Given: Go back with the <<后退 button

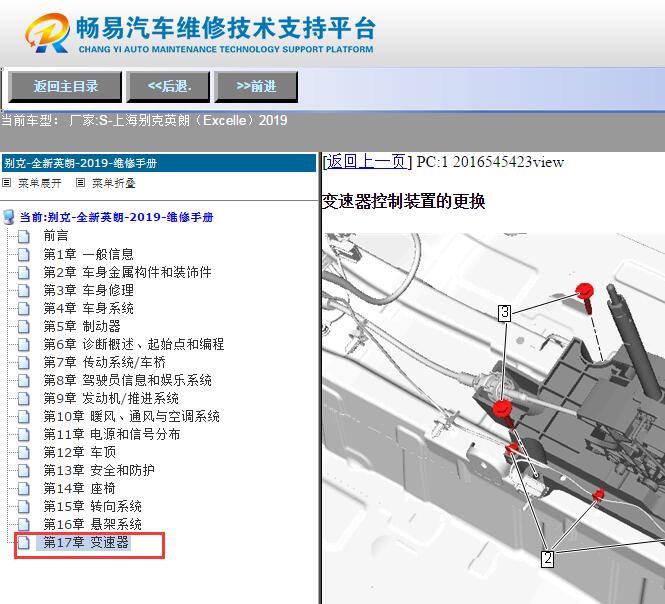Looking at the screenshot, I should pyautogui.click(x=168, y=87).
